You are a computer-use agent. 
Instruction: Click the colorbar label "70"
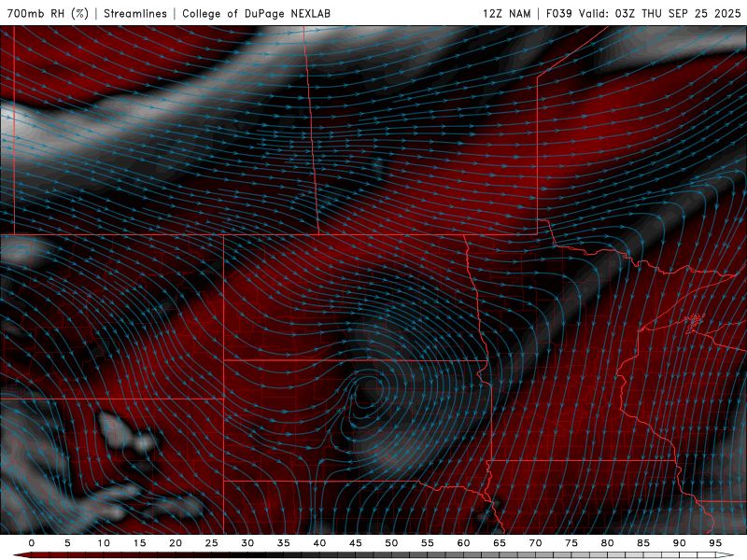535,543
